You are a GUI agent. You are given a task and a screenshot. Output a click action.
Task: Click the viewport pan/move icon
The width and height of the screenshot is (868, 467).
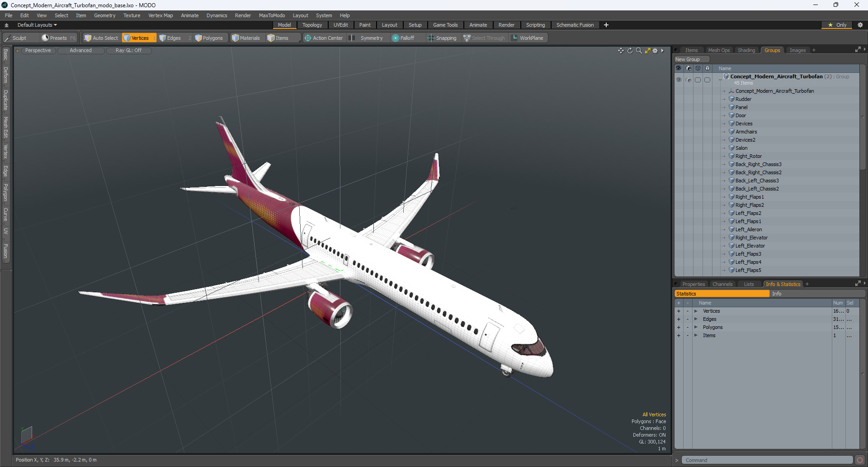pyautogui.click(x=621, y=51)
